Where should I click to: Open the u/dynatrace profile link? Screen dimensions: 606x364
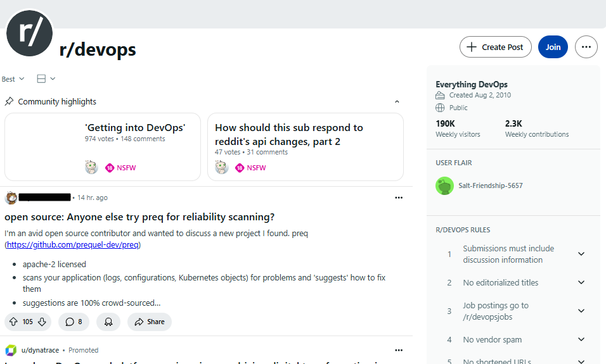(40, 350)
